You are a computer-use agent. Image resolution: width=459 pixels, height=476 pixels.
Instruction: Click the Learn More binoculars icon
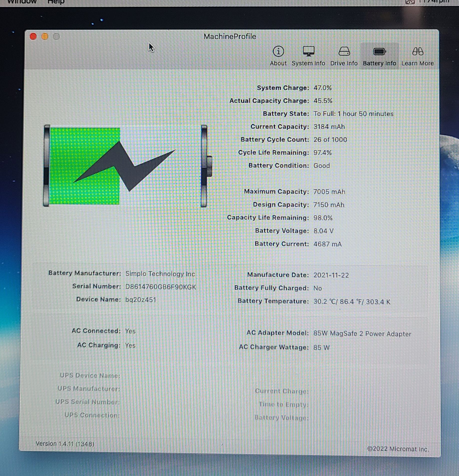(417, 52)
